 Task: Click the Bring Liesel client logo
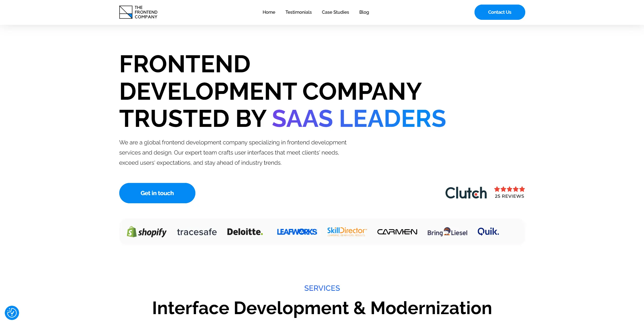pyautogui.click(x=447, y=232)
